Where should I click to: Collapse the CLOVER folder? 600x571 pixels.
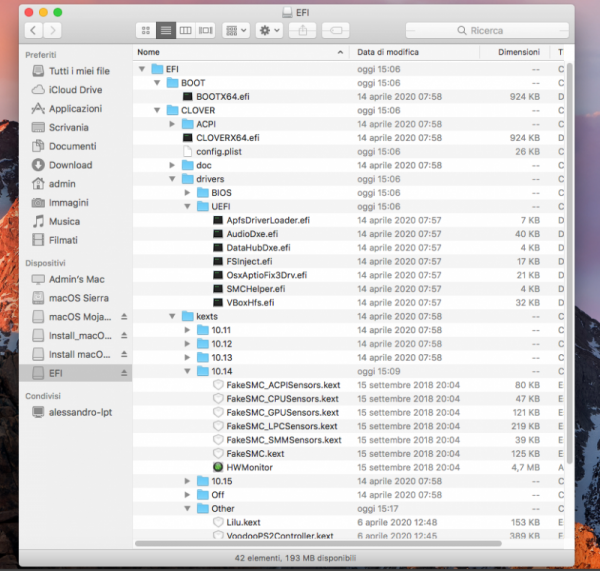coord(157,110)
